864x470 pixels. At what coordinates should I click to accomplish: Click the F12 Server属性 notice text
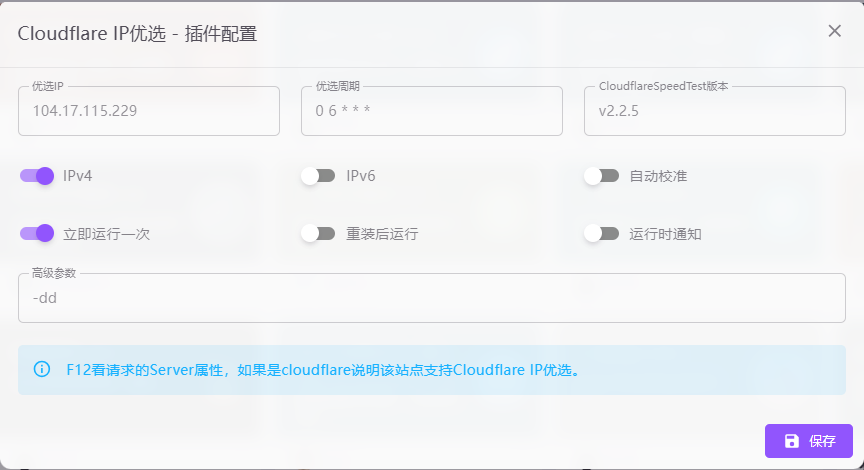click(323, 370)
